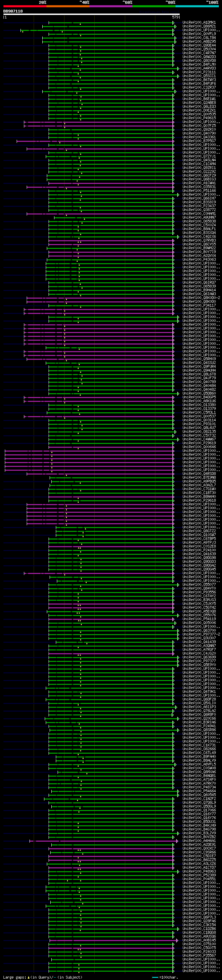Click the cyan 80-100% identity legend segment
The height and width of the screenshot is (980, 222).
197,6
